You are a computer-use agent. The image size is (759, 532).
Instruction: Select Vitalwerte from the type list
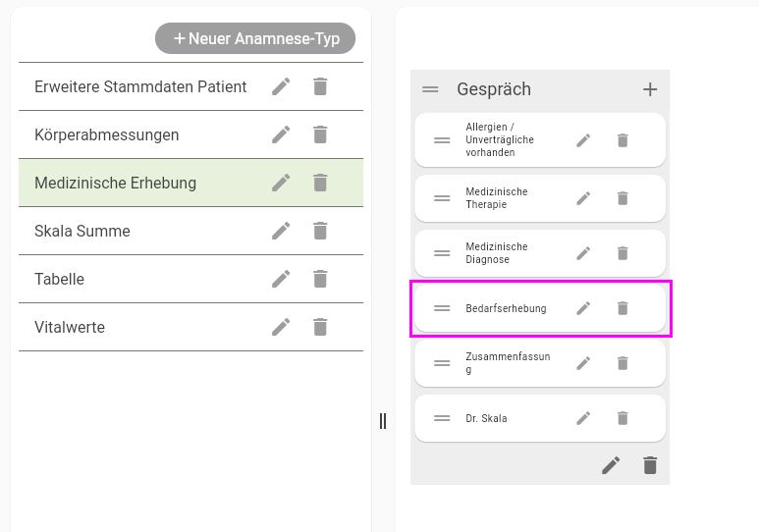70,327
